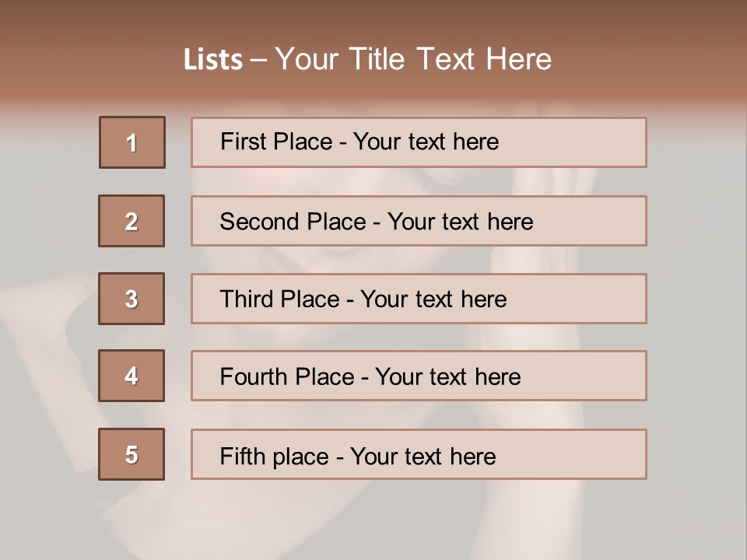Place cursor on the word "Third"

click(x=247, y=299)
